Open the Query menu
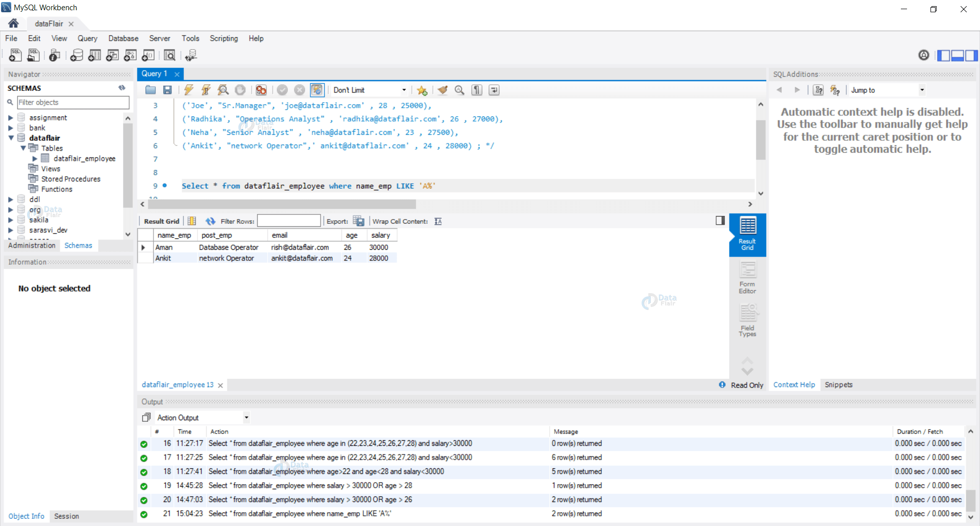Image resolution: width=980 pixels, height=526 pixels. click(x=87, y=38)
